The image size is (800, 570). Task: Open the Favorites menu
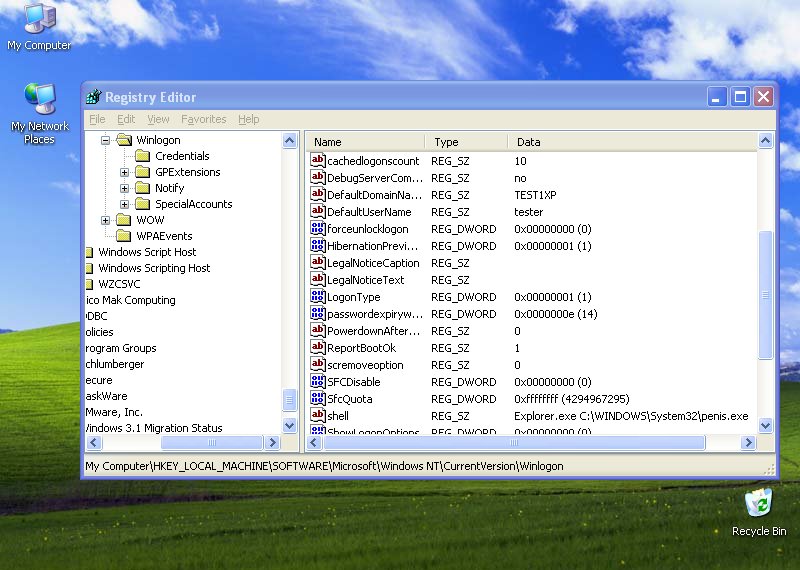pyautogui.click(x=204, y=119)
